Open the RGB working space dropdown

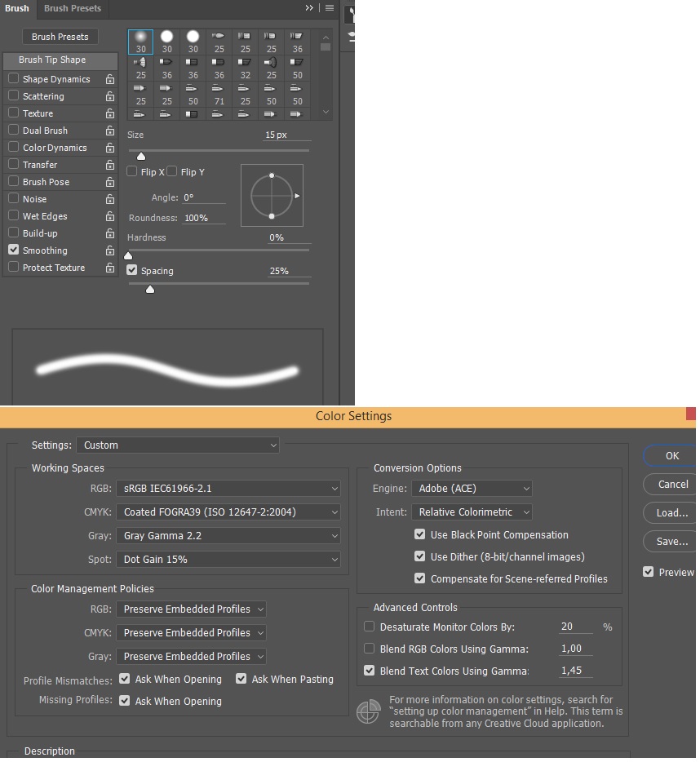228,489
